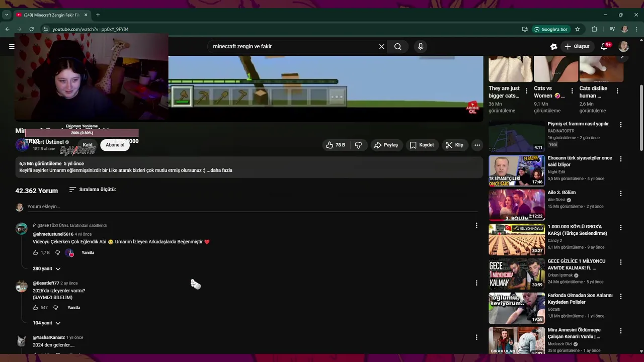Like the Besatleft77 comment
The height and width of the screenshot is (362, 644).
pos(36,308)
